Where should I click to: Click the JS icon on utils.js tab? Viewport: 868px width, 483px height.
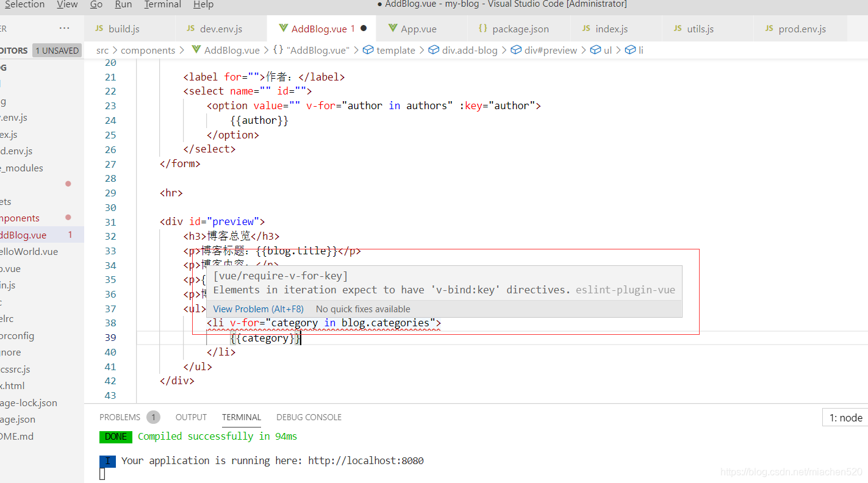pos(677,28)
